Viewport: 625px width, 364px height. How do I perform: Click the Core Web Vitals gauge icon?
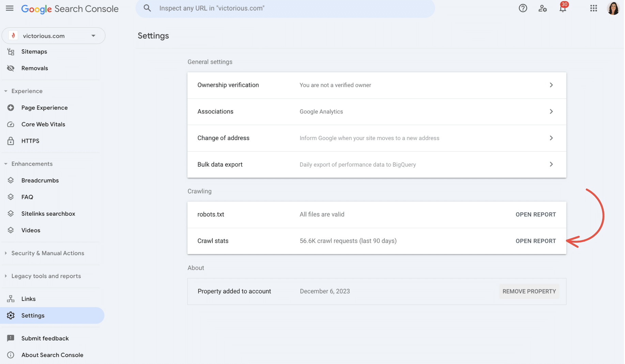(x=11, y=124)
